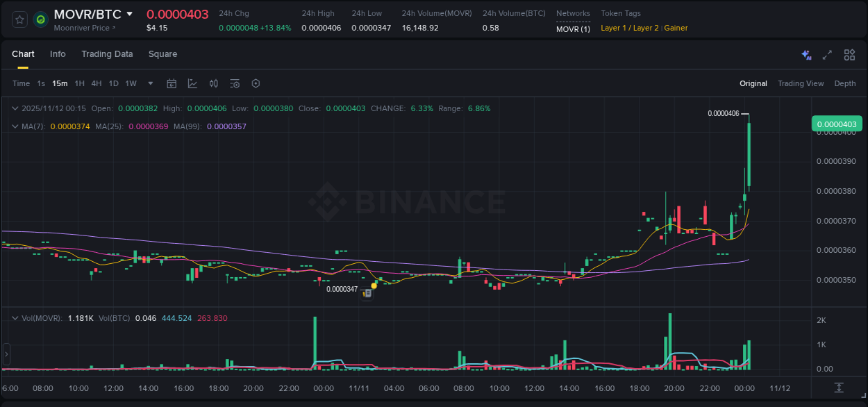Click the technical indicators candlestick icon
This screenshot has height=407, width=868.
click(213, 83)
